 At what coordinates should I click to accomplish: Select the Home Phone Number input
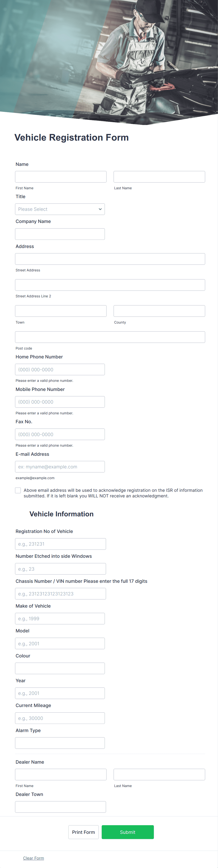[x=60, y=369]
